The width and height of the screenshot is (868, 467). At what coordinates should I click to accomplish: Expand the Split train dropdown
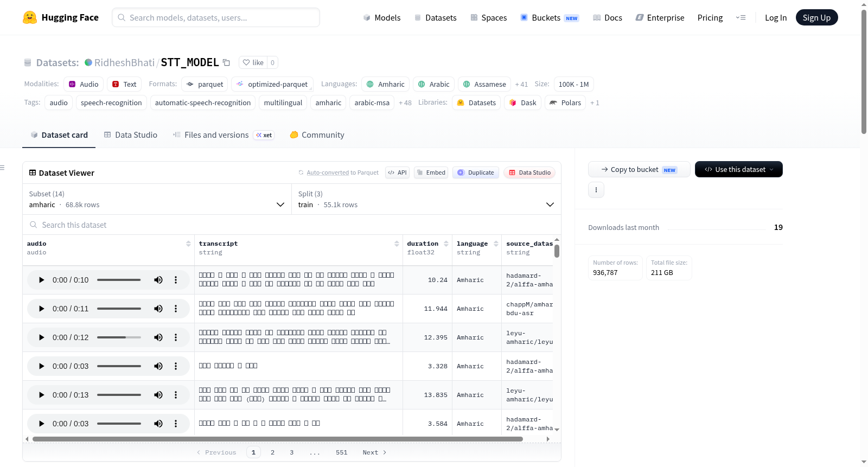pyautogui.click(x=426, y=199)
